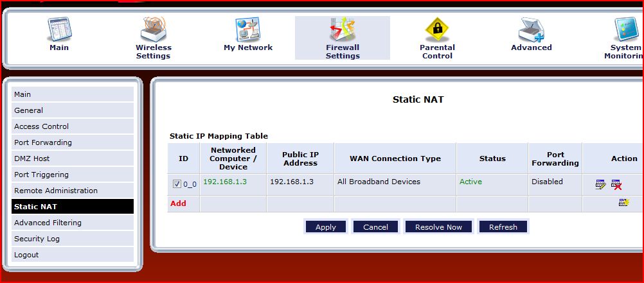Click the red Add link

(178, 203)
